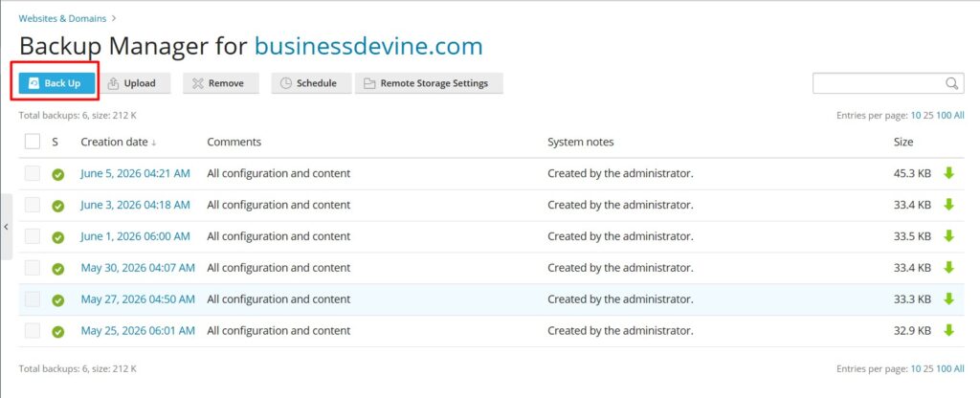This screenshot has height=398, width=980.
Task: Download the 33.3 KB backup
Action: click(x=948, y=298)
